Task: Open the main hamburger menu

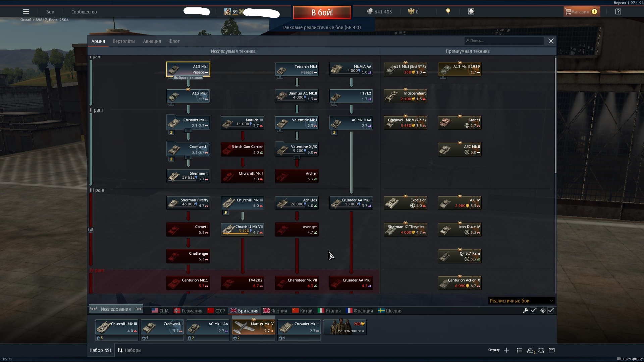Action: coord(26,12)
